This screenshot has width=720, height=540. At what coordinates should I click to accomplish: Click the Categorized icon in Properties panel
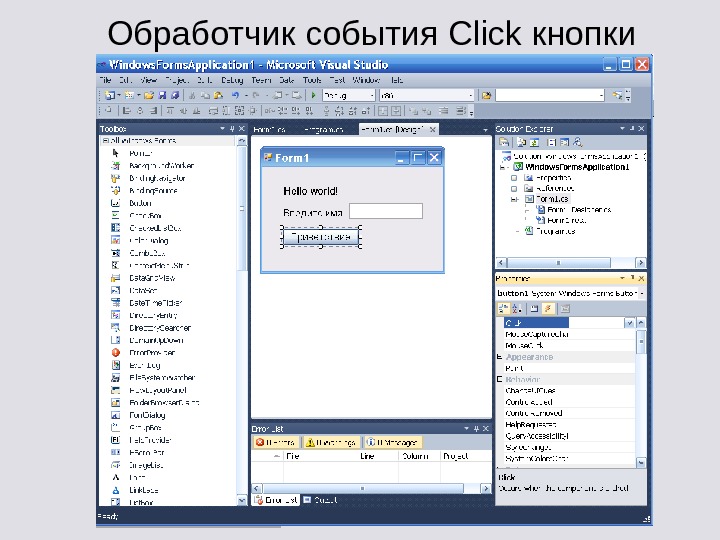click(504, 309)
